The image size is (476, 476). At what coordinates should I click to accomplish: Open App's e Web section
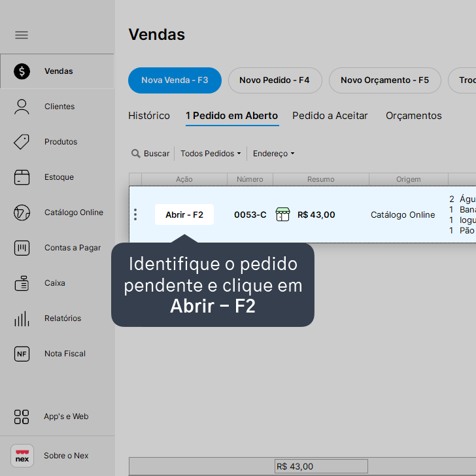tap(57, 416)
